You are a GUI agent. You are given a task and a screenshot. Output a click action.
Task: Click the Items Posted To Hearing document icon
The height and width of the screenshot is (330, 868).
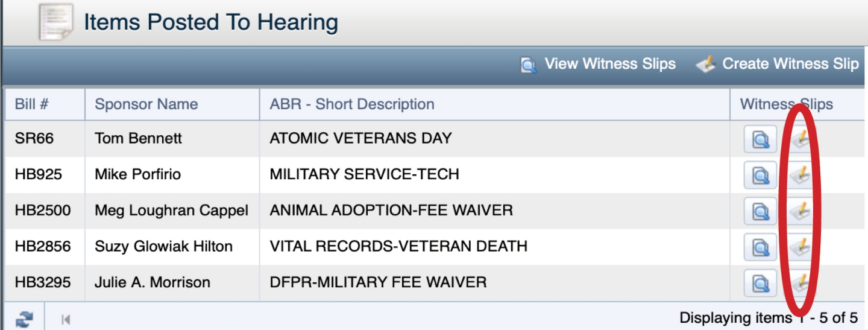coord(56,22)
